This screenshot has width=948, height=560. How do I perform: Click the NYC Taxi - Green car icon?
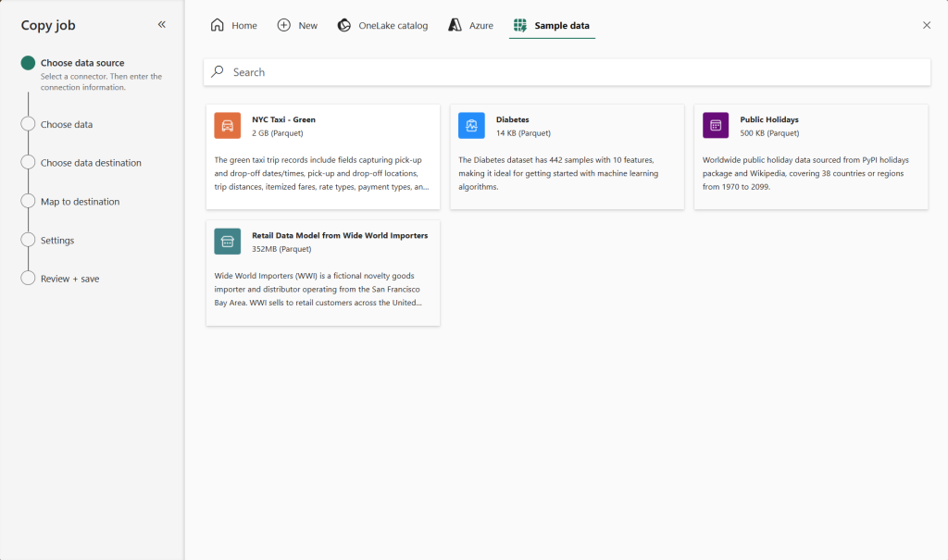227,126
